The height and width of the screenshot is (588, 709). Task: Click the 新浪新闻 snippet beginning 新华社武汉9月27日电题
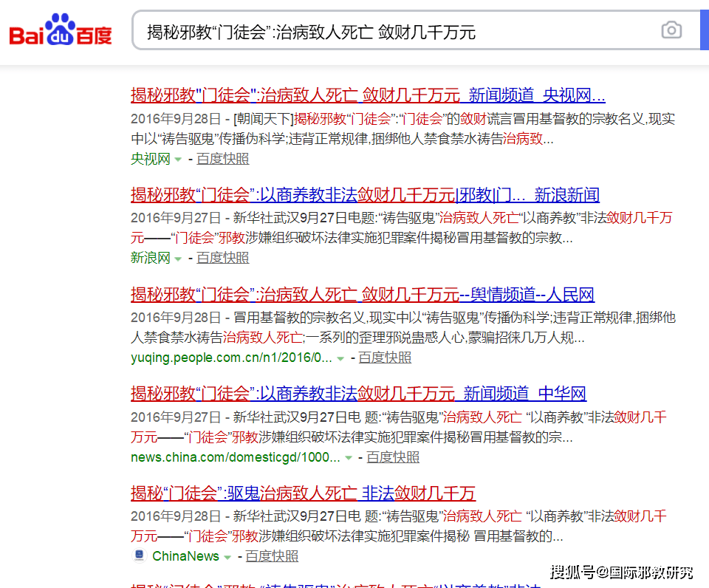click(x=402, y=228)
